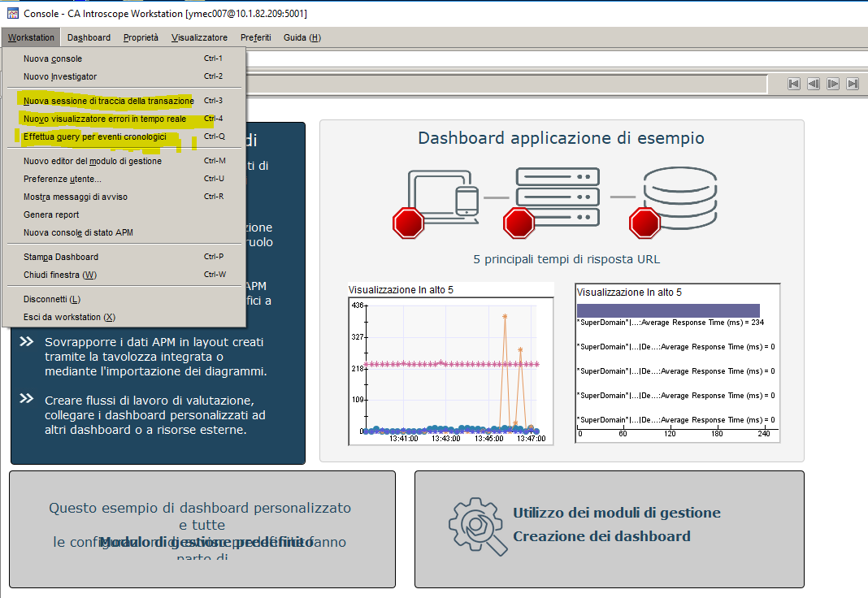
Task: Open the Visualizzatore menu
Action: click(199, 37)
